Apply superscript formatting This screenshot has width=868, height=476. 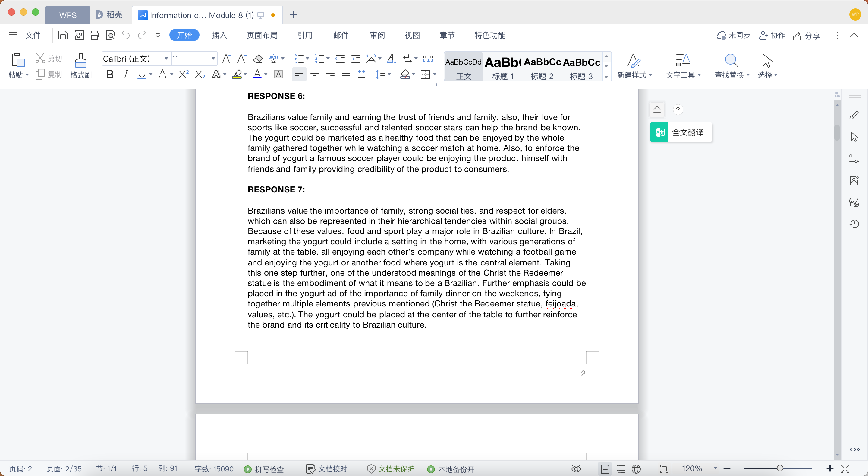coord(183,74)
